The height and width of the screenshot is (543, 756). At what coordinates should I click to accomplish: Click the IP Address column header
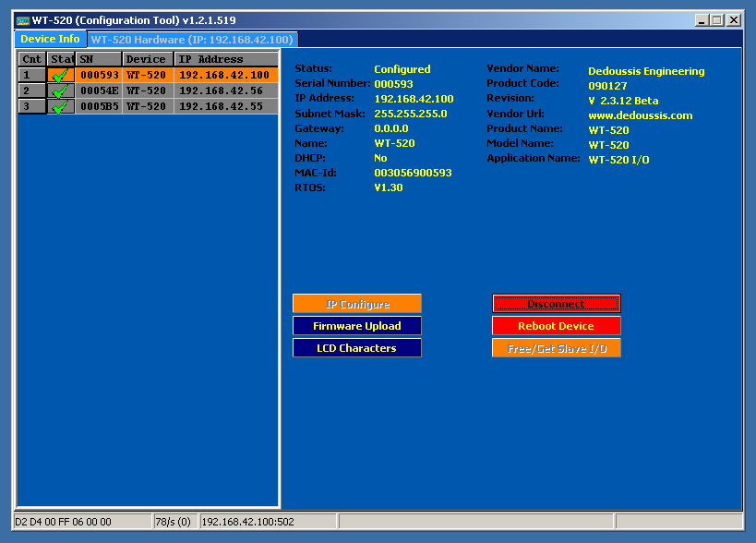pyautogui.click(x=225, y=59)
